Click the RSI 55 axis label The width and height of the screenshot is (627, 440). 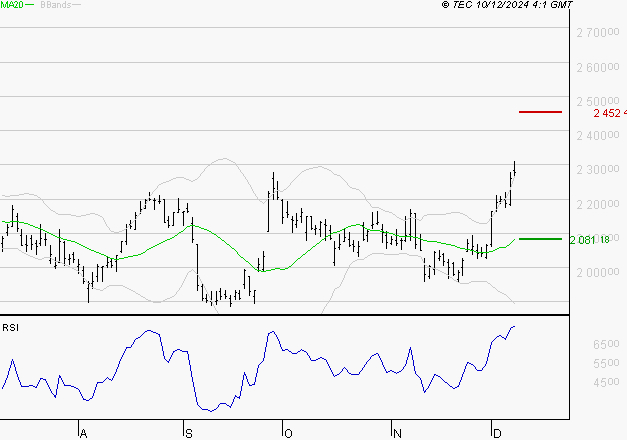point(606,363)
